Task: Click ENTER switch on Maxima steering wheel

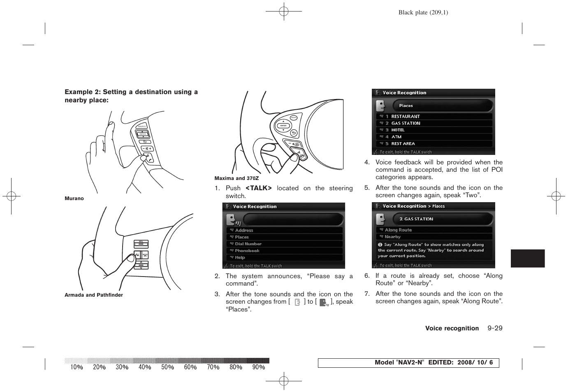Action: 283,126
